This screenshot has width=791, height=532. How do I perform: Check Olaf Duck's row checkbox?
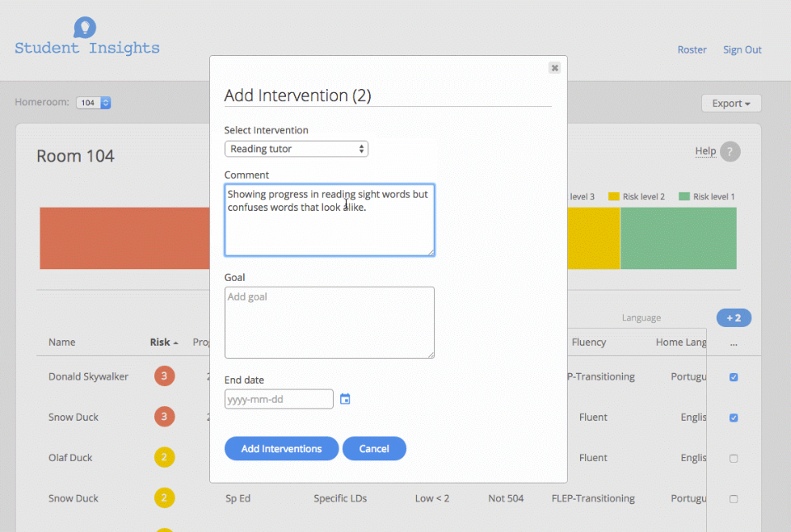pos(733,458)
